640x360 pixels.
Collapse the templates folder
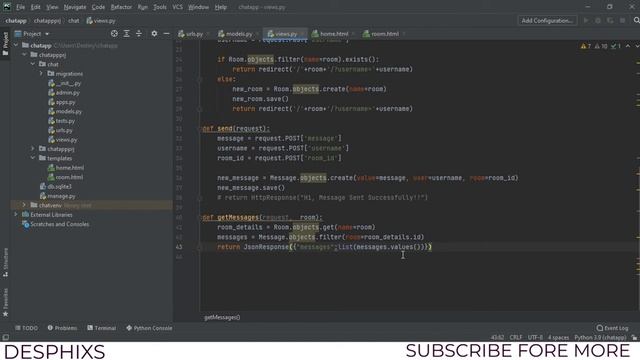coord(33,158)
